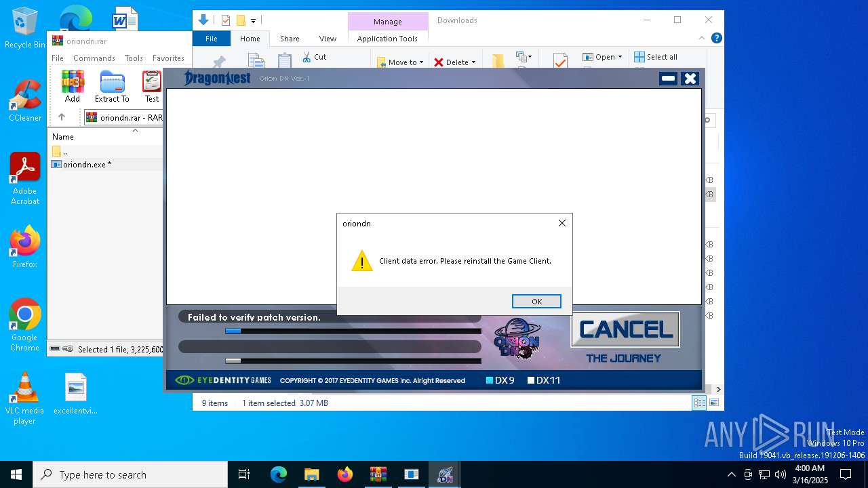Image resolution: width=868 pixels, height=488 pixels.
Task: Open the WinRAR Commands menu
Action: coord(94,58)
